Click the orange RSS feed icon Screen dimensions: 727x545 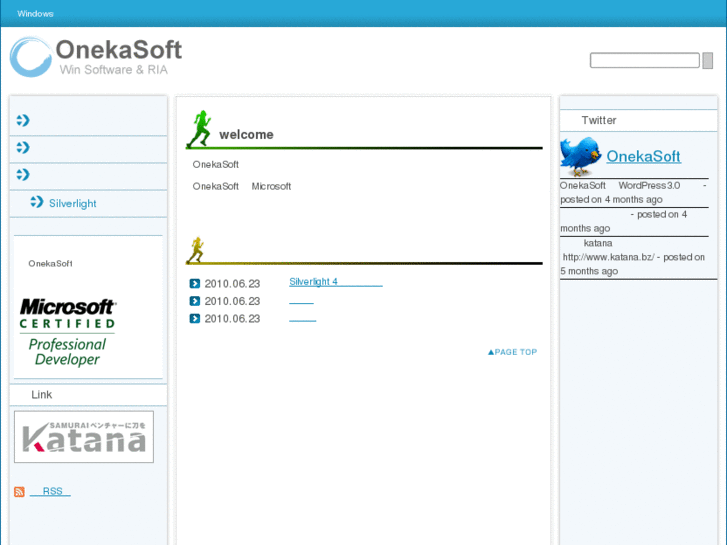[x=19, y=492]
